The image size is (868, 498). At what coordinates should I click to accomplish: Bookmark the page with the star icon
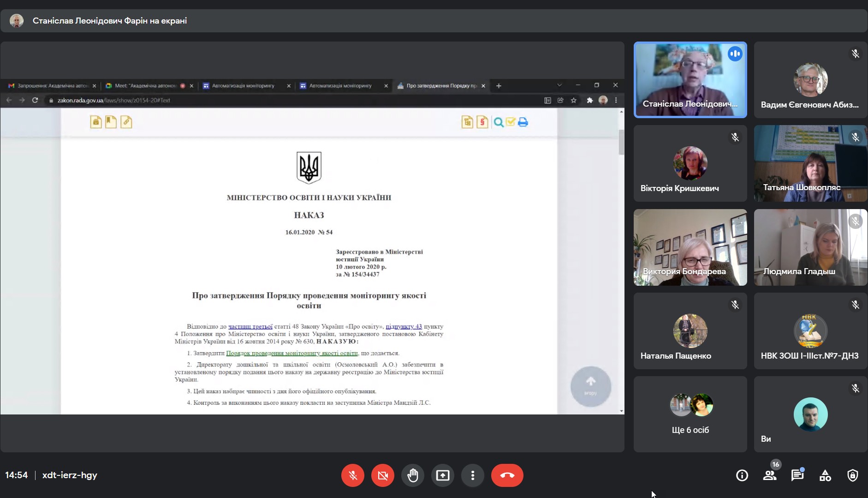(x=574, y=100)
